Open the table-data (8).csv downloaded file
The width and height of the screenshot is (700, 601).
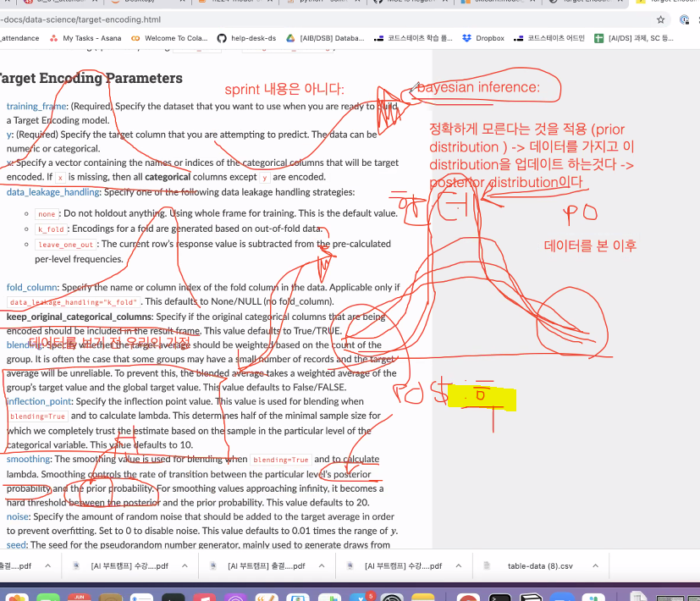pos(540,565)
